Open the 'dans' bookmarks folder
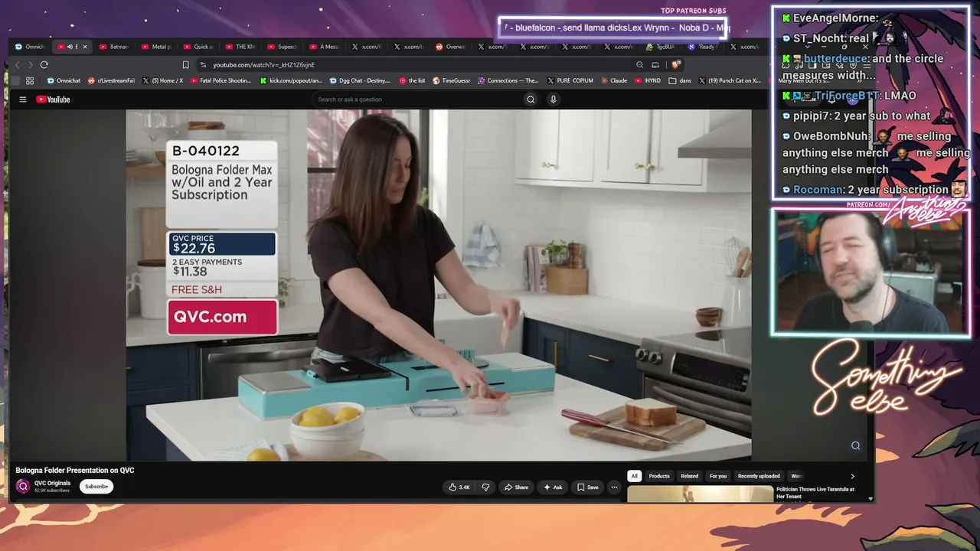 681,80
